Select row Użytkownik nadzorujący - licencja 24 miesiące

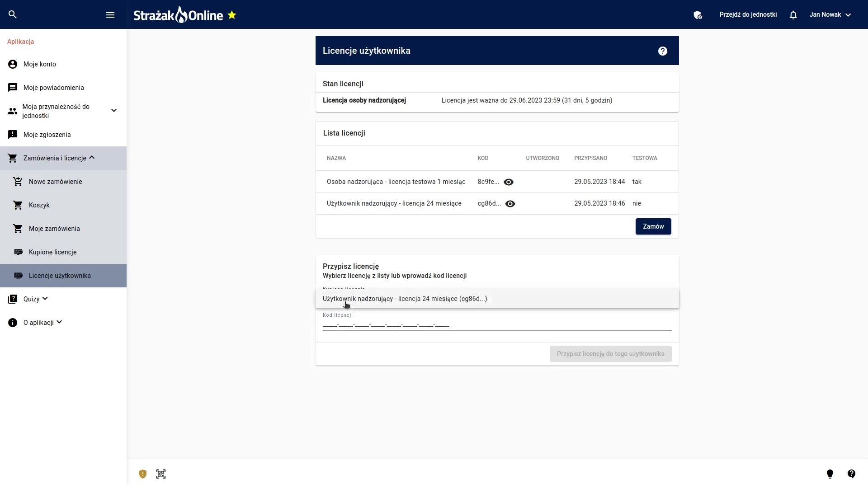pyautogui.click(x=497, y=203)
